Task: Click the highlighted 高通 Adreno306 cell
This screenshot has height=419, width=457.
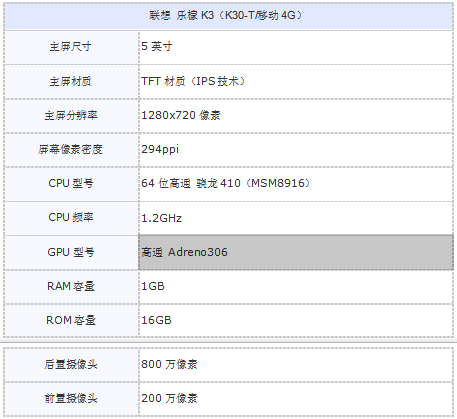Action: [x=296, y=252]
